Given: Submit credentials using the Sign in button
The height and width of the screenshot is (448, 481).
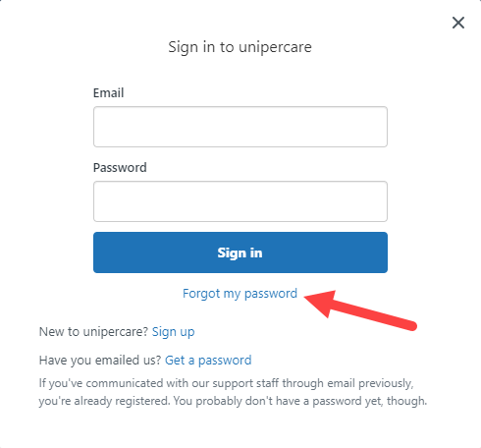Looking at the screenshot, I should click(x=240, y=252).
